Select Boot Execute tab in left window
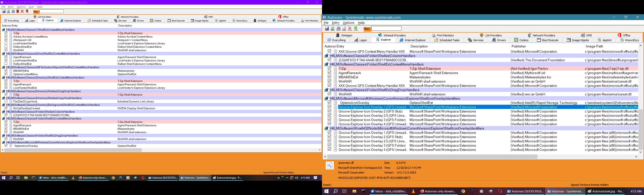Image resolution: width=644 pixels, height=195 pixels. click(176, 21)
